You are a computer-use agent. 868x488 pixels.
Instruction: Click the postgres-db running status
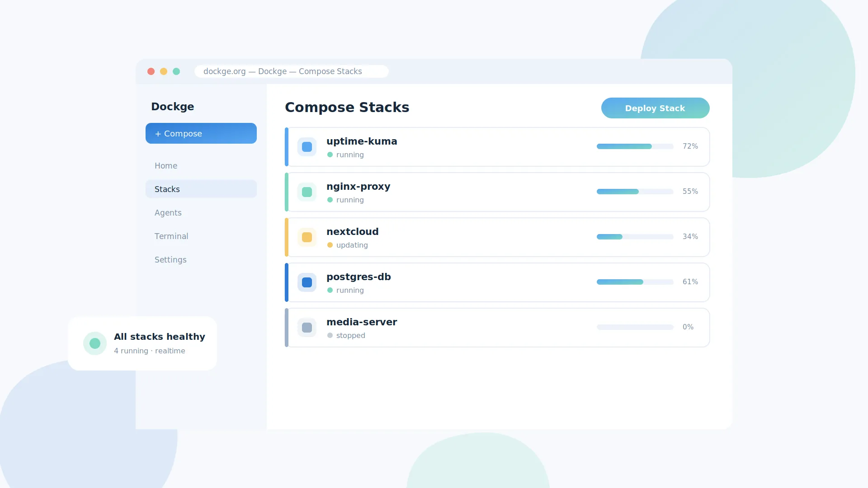(x=346, y=290)
